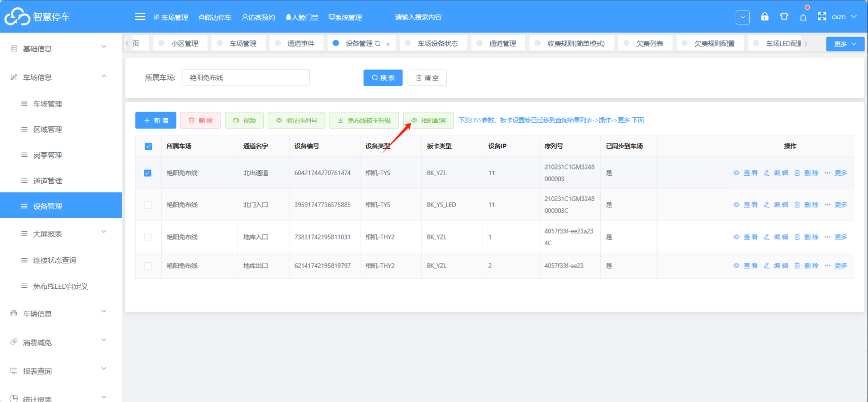Screen dimensions: 868x402
Task: Click the 相机配置 button
Action: [x=428, y=120]
